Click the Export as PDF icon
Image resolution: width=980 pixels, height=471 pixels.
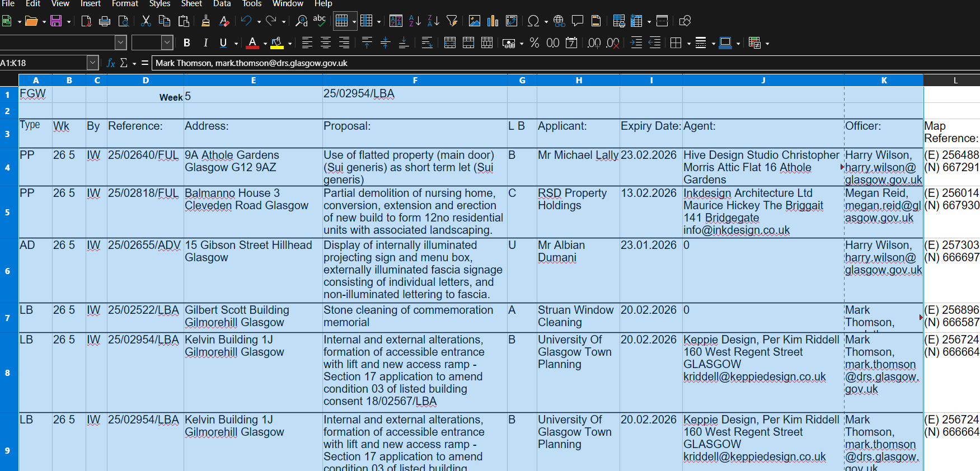point(86,21)
